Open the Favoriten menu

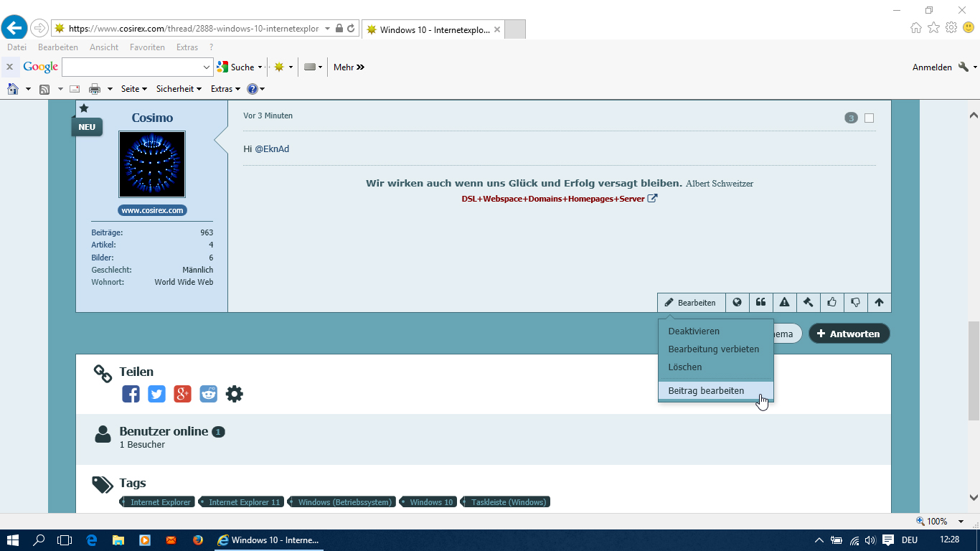(x=147, y=47)
